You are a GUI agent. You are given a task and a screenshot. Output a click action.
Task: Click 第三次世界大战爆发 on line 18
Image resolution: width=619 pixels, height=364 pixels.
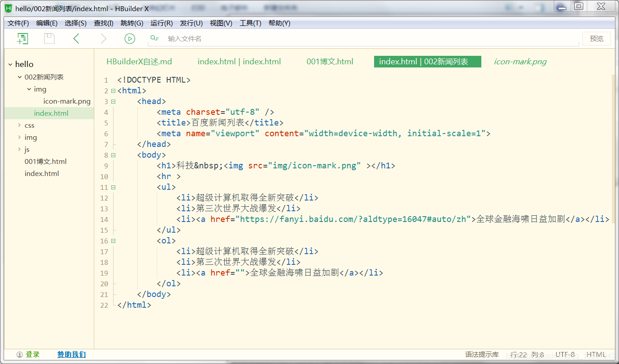[x=236, y=262]
